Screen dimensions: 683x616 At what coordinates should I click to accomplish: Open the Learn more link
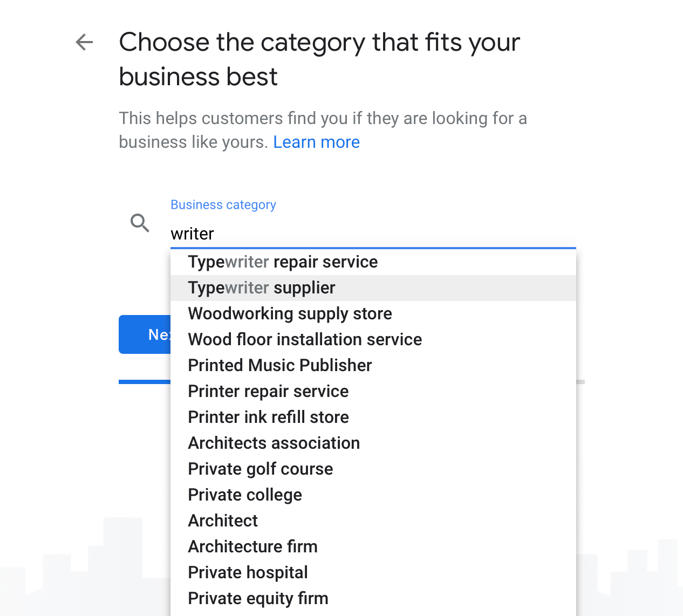[x=316, y=142]
